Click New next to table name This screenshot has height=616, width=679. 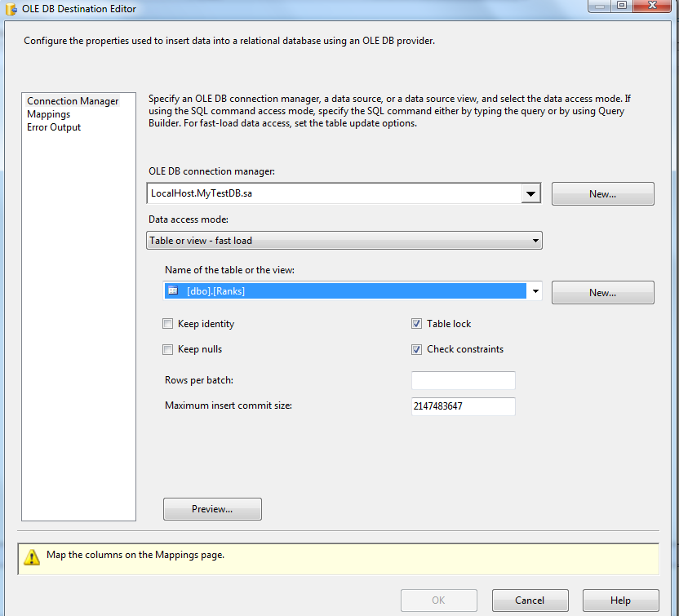point(603,293)
